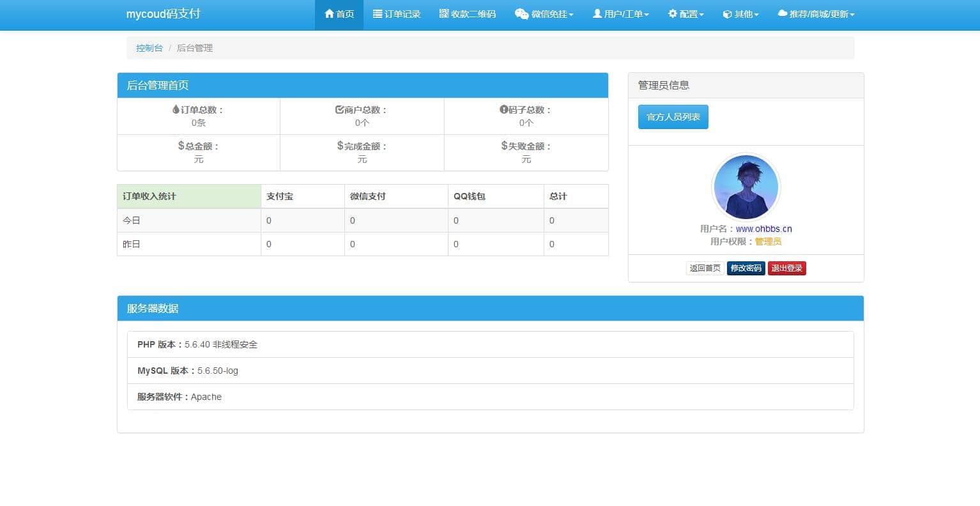Viewport: 980px width, 506px height.
Task: Click the www.ohbbs.cn username link
Action: pos(763,229)
